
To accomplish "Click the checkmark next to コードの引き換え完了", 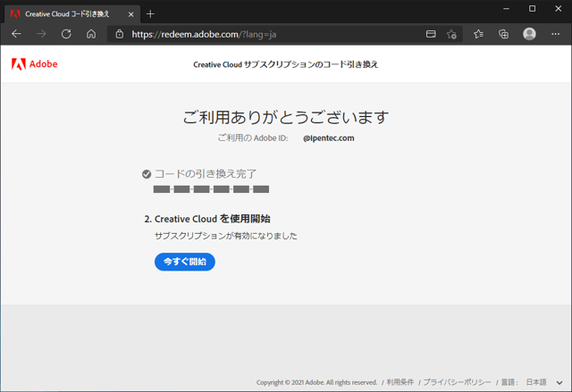I will [x=147, y=174].
